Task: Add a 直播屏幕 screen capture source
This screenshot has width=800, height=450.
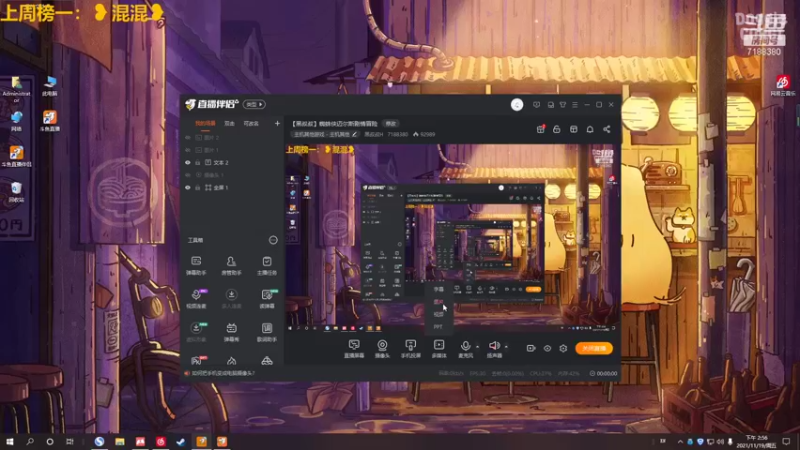Action: click(x=354, y=349)
